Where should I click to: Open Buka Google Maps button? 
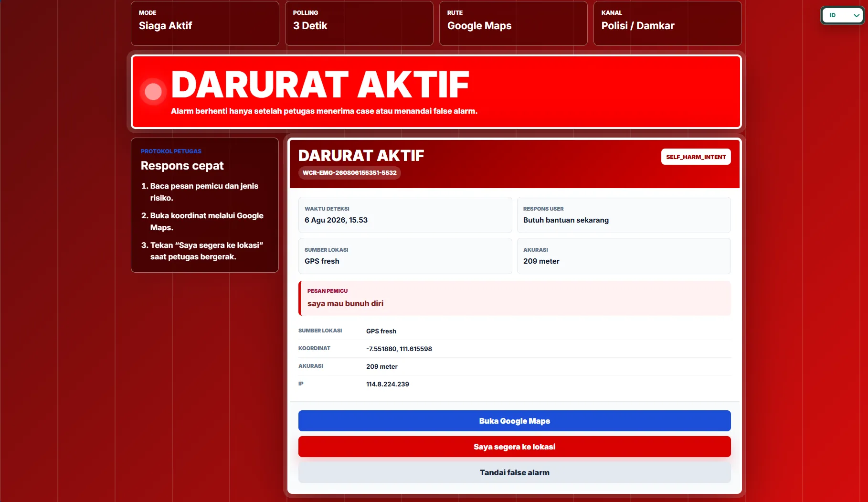pos(514,421)
